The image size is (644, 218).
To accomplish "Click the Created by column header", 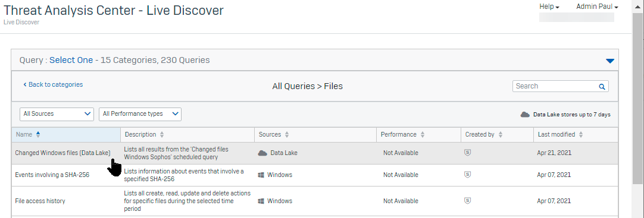I will (x=498, y=134).
